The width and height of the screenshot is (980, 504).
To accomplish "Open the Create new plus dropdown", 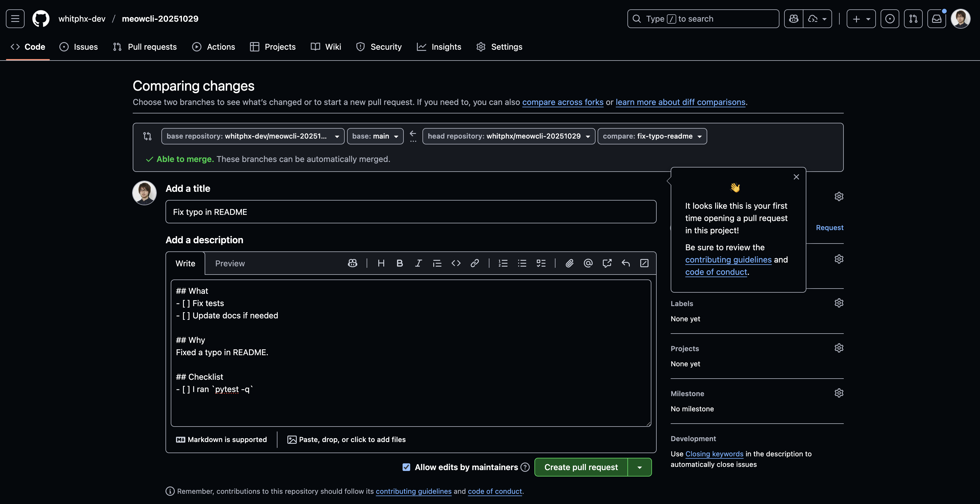I will tap(861, 19).
